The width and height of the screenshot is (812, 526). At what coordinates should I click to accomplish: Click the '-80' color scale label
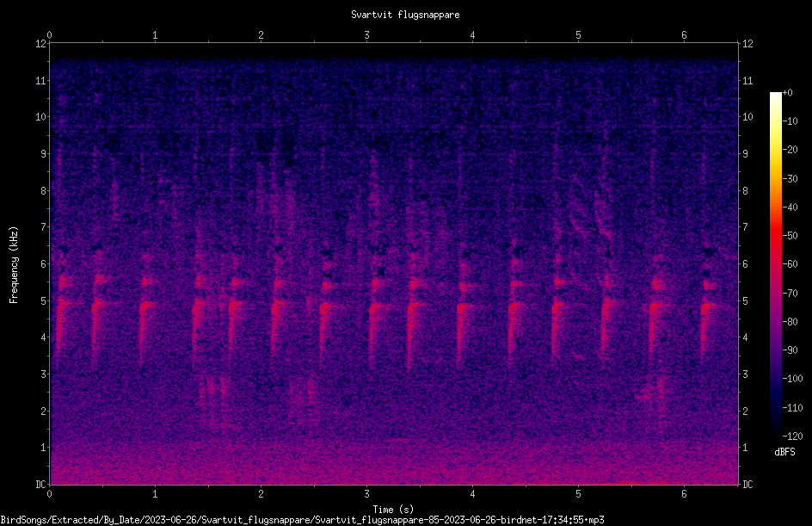(x=790, y=322)
